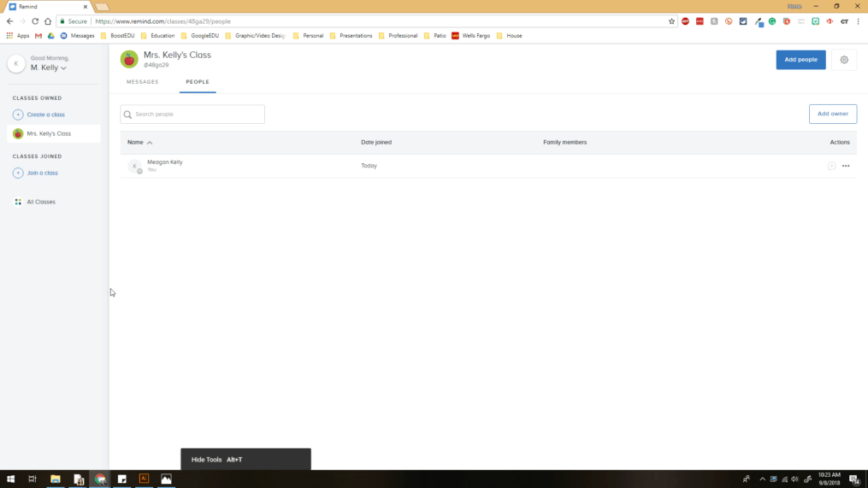This screenshot has height=488, width=868.
Task: Open the Wells Fargo bookmark
Action: click(471, 36)
